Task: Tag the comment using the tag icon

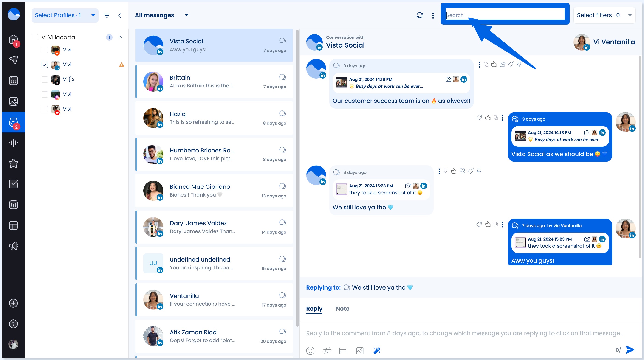Action: pyautogui.click(x=511, y=64)
